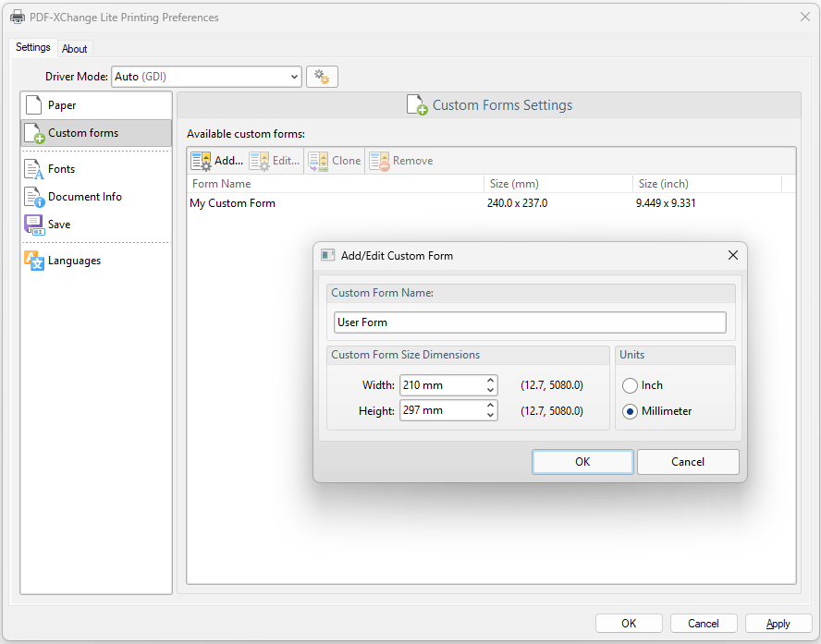Click the Height input field

point(443,410)
